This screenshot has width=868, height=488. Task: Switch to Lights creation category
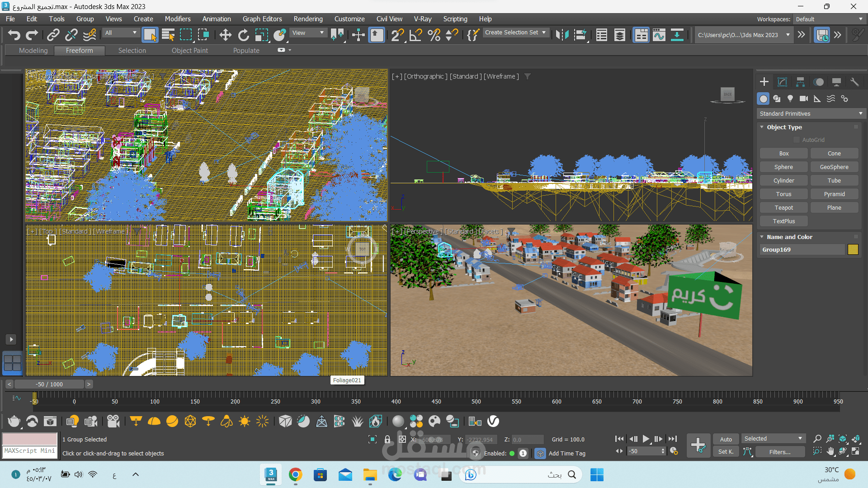tap(790, 99)
